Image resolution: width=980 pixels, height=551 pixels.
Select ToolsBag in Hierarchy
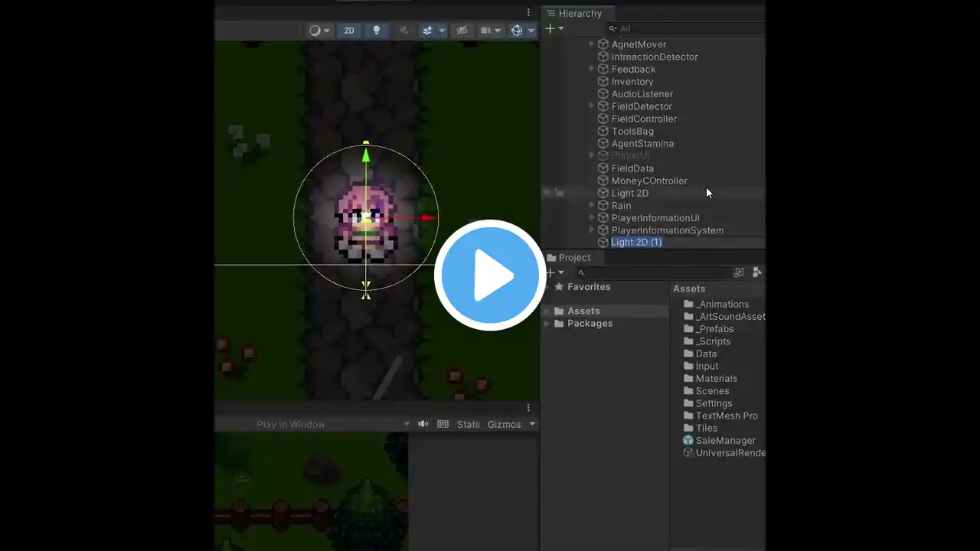click(632, 131)
